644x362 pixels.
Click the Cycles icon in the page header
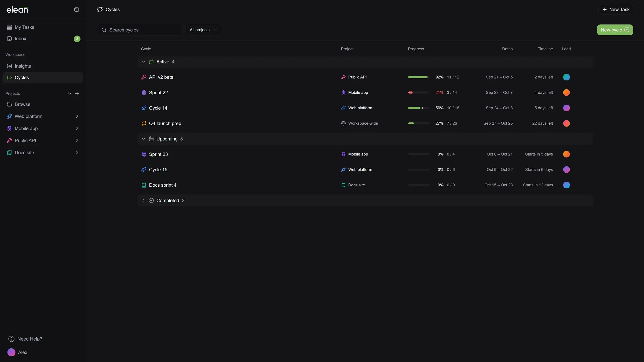[100, 9]
